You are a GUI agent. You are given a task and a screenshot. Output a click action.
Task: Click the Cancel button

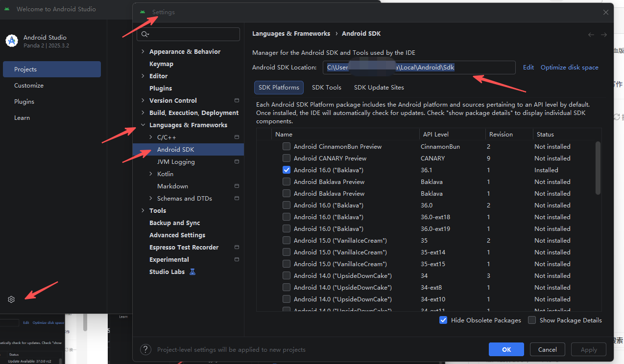coord(548,349)
